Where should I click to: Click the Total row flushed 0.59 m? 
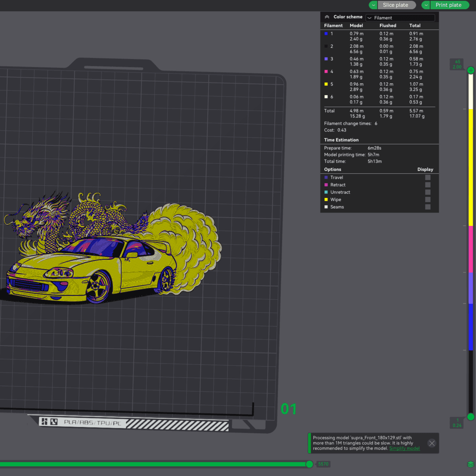[x=386, y=111]
